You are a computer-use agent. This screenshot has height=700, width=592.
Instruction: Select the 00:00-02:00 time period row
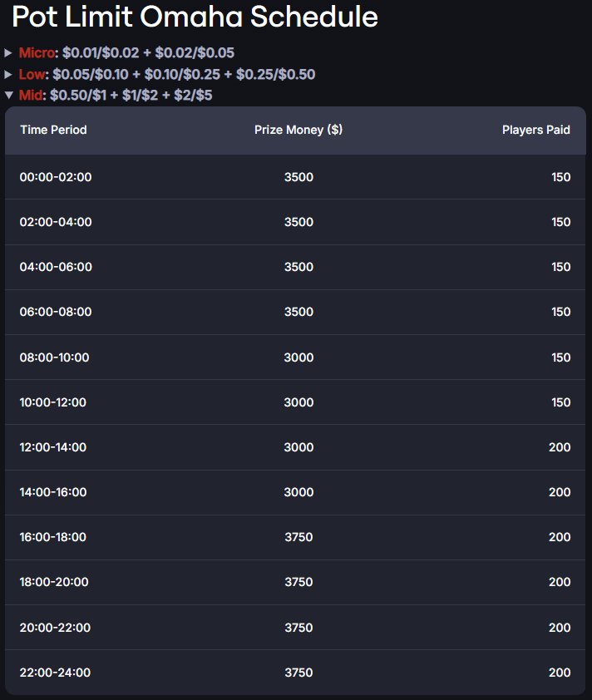pyautogui.click(x=295, y=177)
